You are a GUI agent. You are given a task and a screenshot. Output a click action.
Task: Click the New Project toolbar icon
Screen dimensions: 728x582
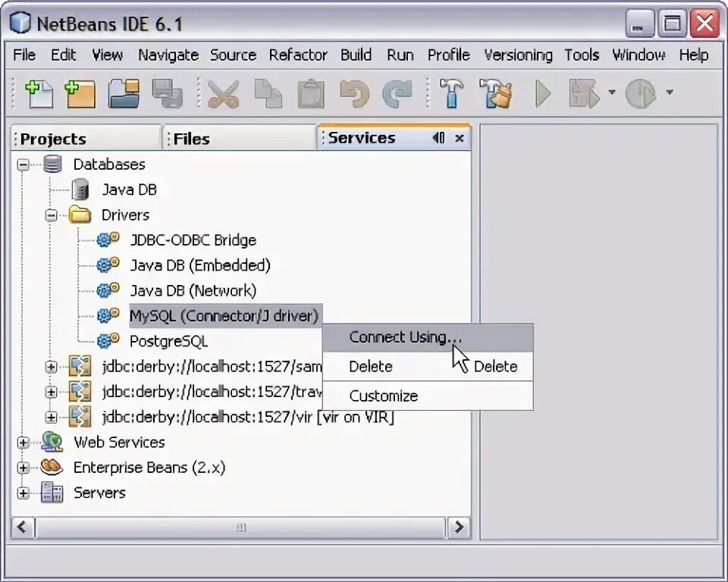[80, 93]
